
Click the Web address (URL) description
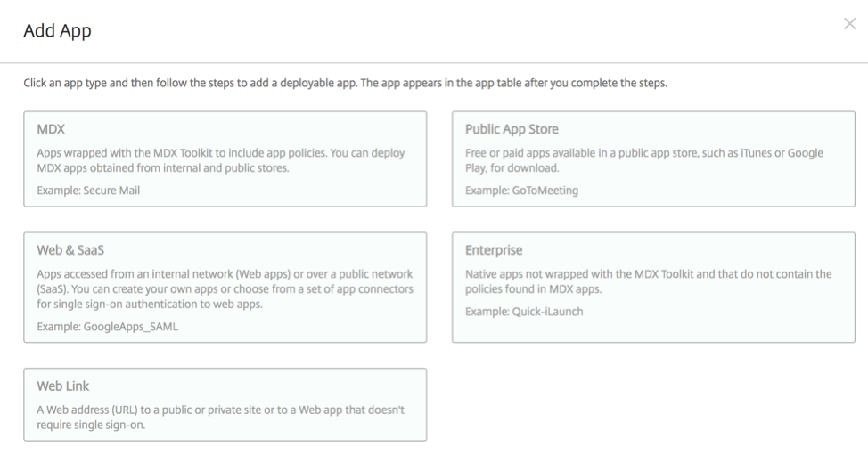220,417
